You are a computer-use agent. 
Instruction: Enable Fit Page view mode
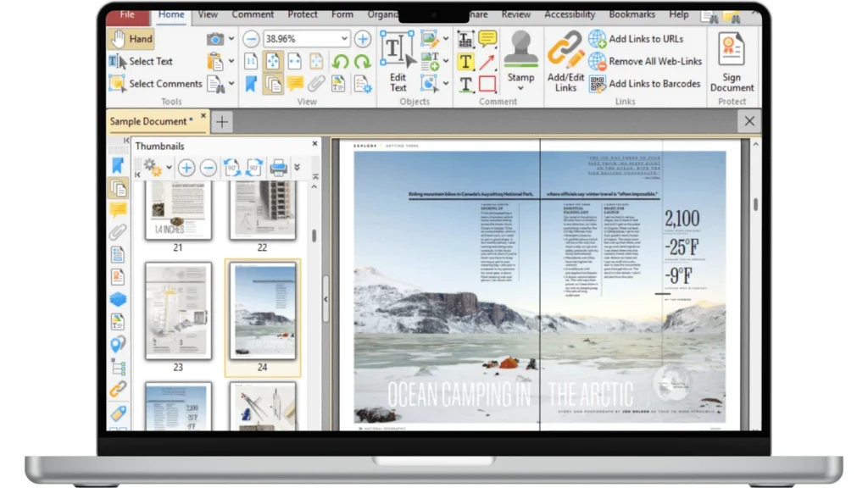point(274,61)
